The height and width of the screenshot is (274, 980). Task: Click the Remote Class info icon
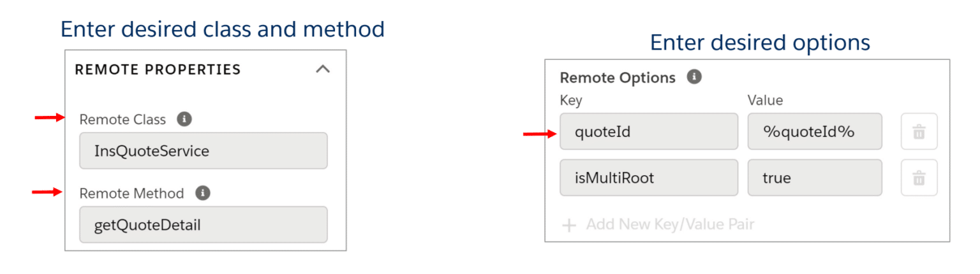tap(184, 119)
